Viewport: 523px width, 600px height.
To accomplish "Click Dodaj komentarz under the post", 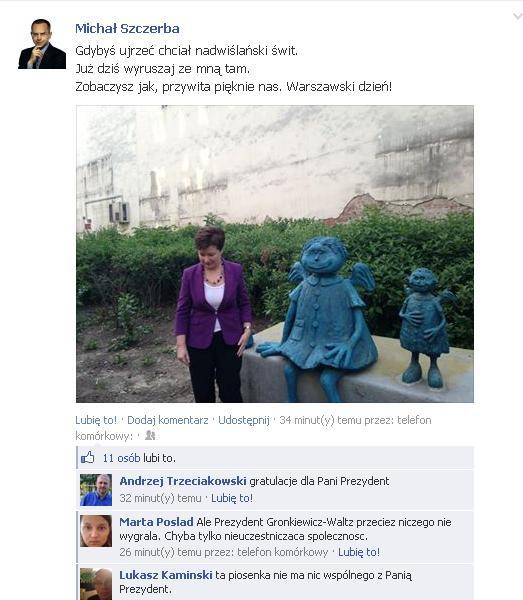I will click(x=168, y=420).
